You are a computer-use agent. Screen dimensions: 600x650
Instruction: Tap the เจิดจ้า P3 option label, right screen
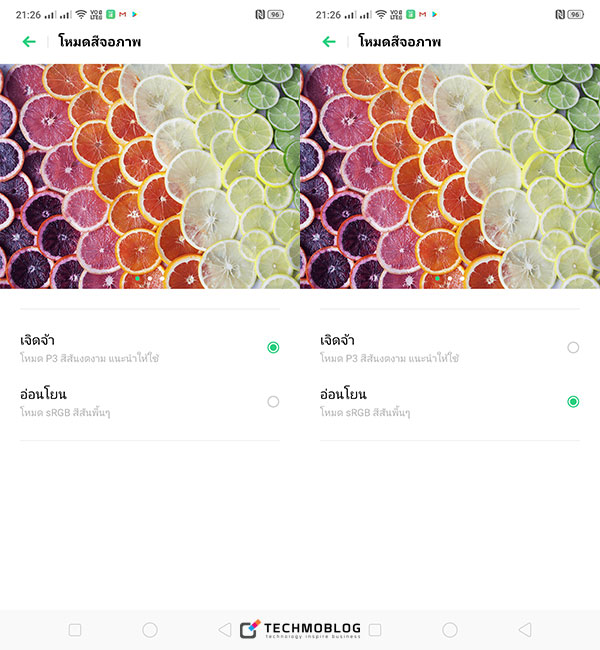(389, 348)
